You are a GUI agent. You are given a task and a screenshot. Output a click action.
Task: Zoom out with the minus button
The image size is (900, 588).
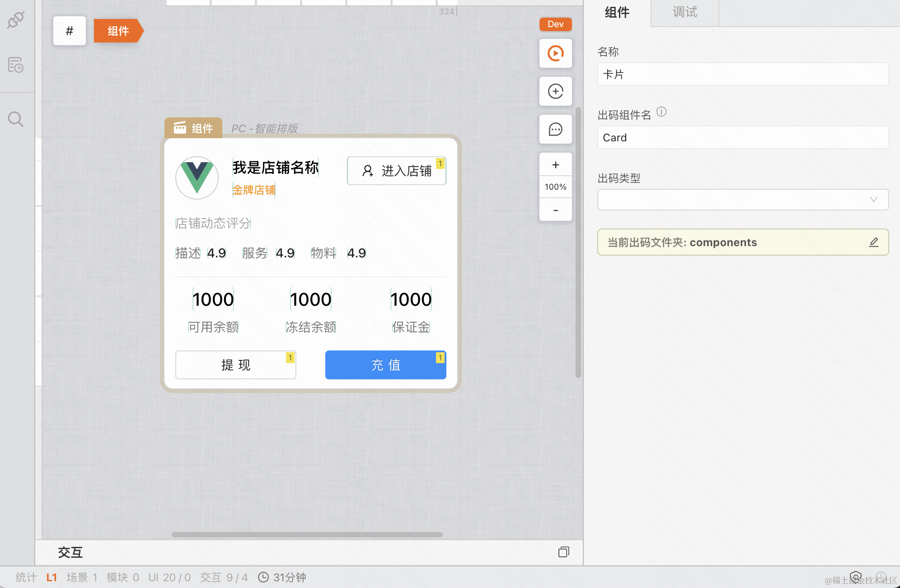[555, 210]
